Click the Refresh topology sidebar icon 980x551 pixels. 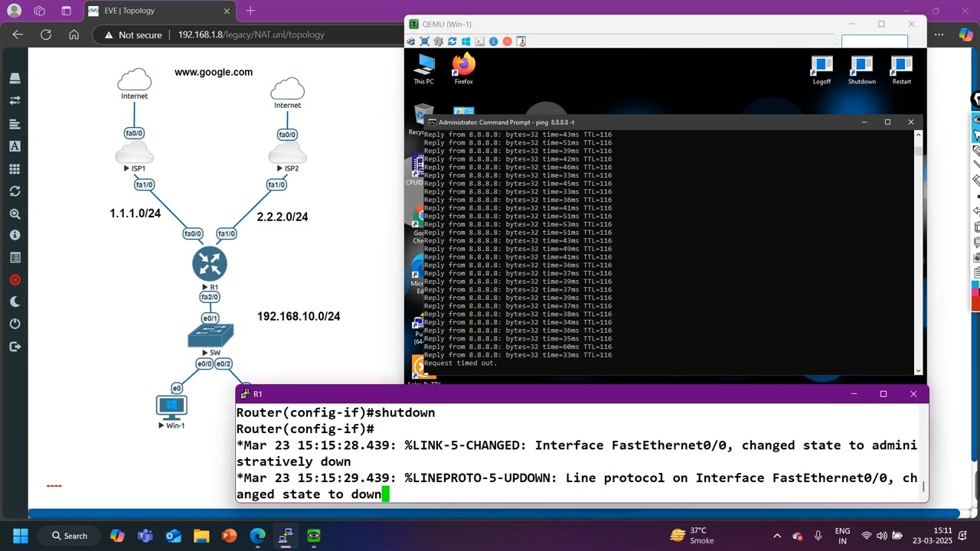(x=15, y=191)
